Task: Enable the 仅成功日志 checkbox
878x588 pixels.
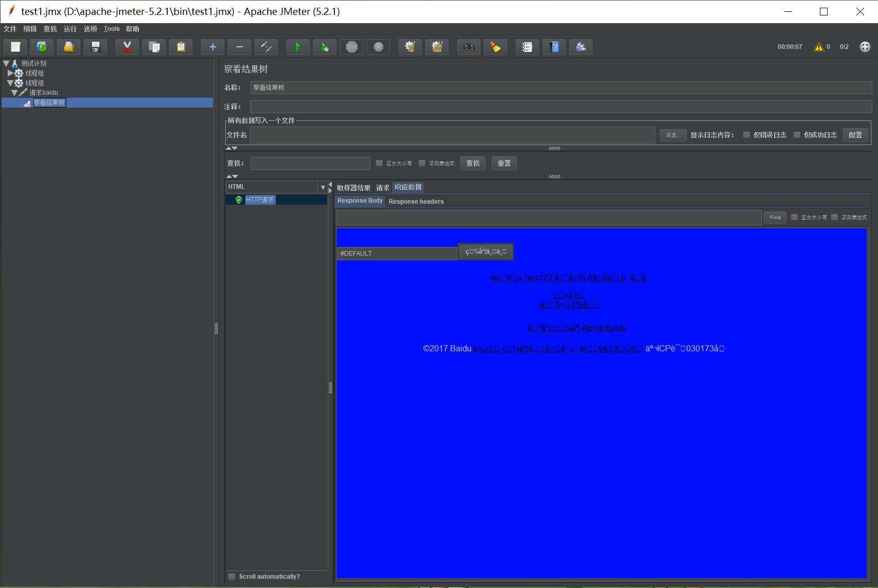Action: (x=797, y=135)
